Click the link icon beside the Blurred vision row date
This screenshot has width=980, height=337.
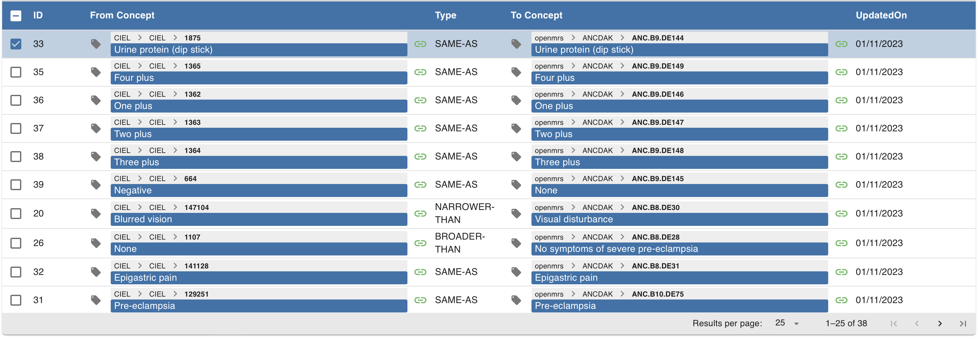point(842,214)
